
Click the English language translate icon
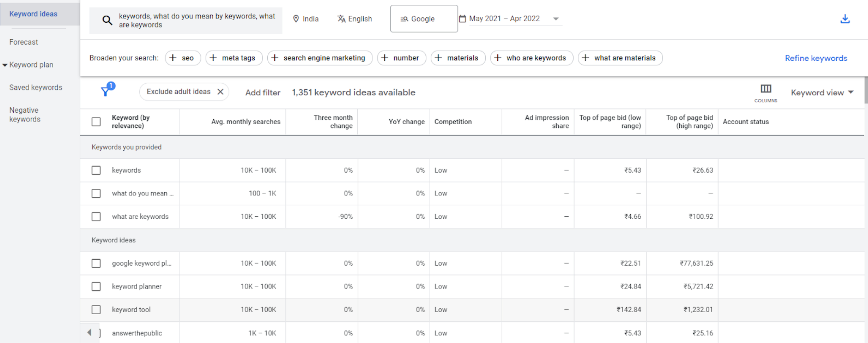(341, 19)
